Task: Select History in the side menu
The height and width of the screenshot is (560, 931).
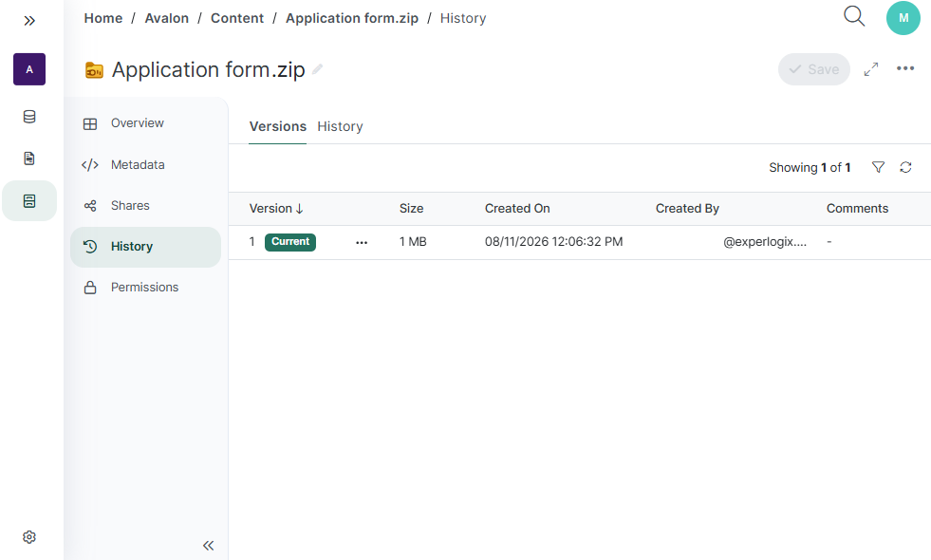Action: tap(145, 247)
